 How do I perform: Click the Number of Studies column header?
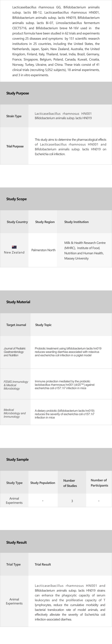(x=70, y=483)
